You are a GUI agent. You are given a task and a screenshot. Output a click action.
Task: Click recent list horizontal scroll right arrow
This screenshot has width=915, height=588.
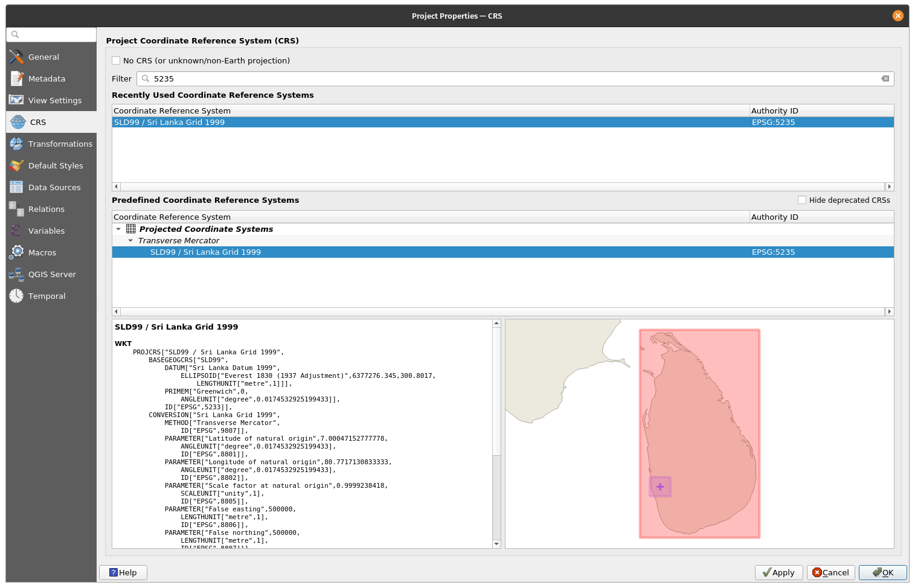(889, 187)
